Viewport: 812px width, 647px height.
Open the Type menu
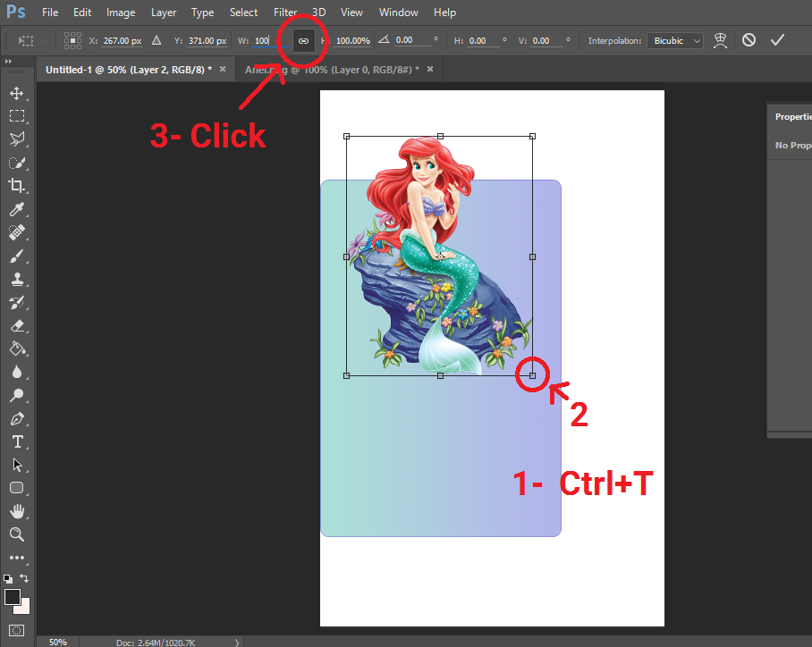click(x=202, y=13)
